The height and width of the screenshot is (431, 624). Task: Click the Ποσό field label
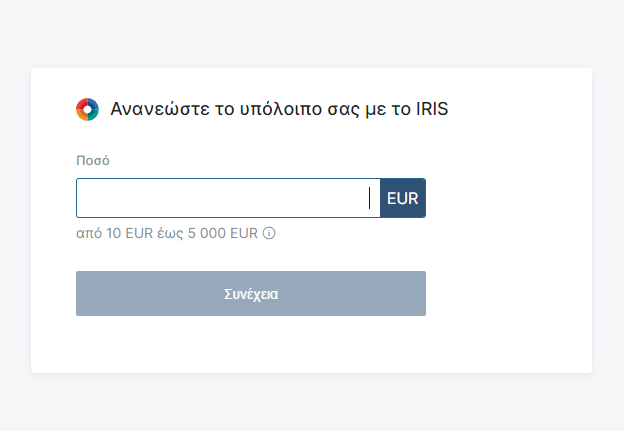[93, 160]
